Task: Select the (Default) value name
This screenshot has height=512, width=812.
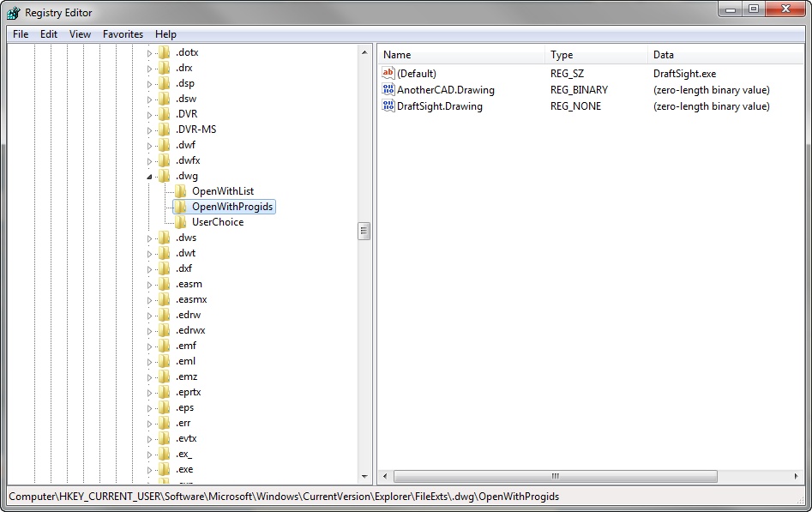Action: [417, 74]
